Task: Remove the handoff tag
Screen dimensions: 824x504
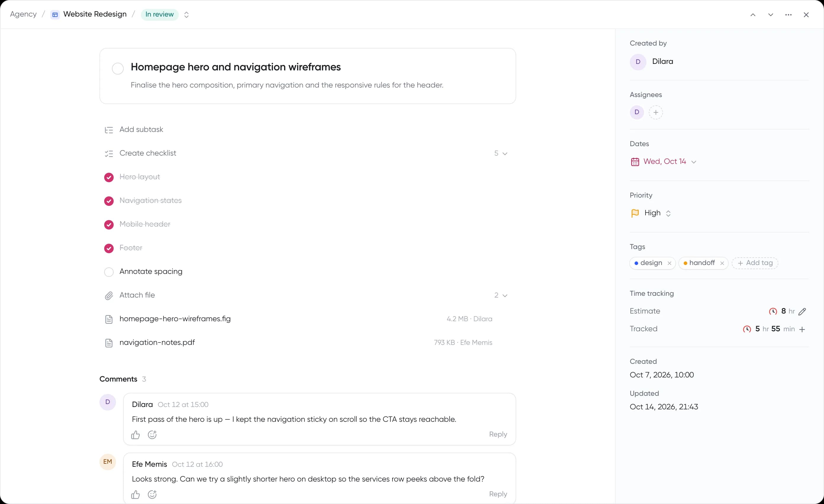Action: point(722,263)
